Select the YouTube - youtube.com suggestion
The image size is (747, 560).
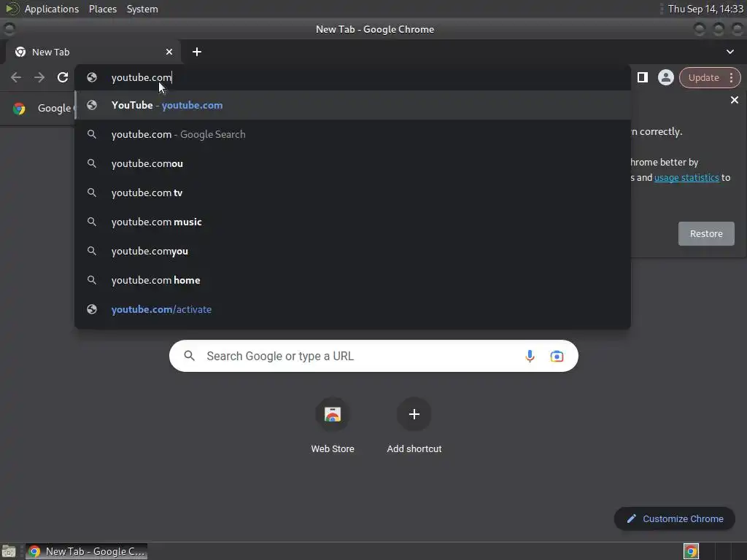coord(353,105)
